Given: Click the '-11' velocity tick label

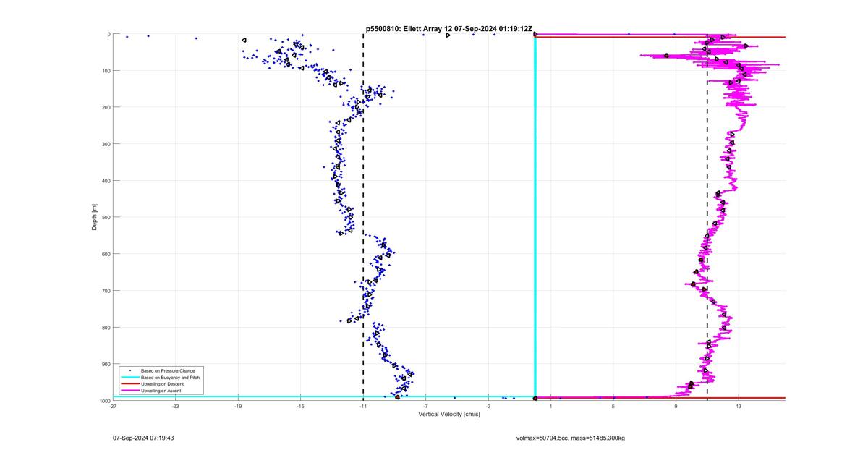Looking at the screenshot, I should [x=363, y=407].
